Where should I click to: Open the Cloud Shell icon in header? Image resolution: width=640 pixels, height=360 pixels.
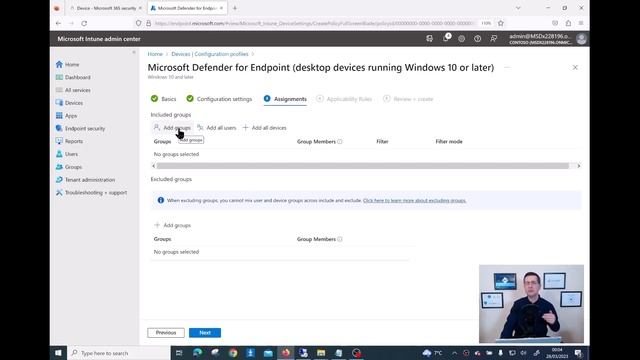point(429,39)
